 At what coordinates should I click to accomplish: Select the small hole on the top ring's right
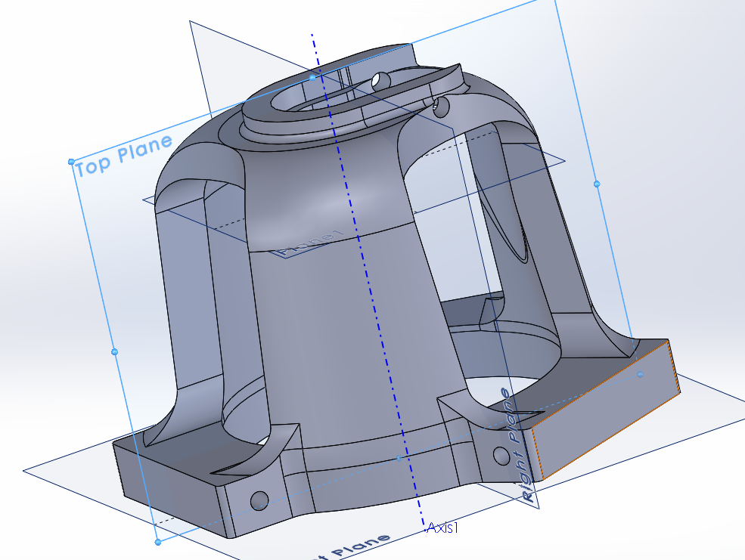pyautogui.click(x=442, y=107)
